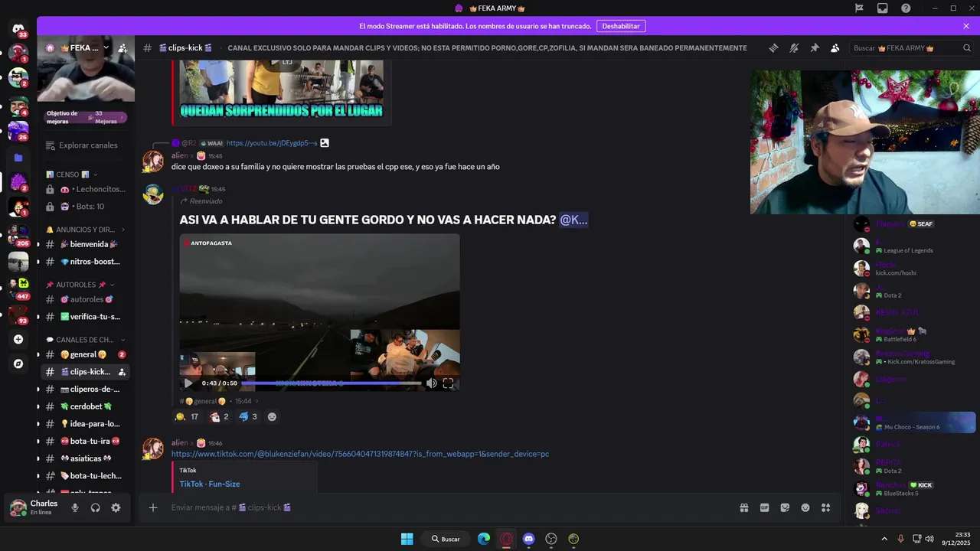Viewport: 980px width, 551px height.
Task: Open the TikTok blukenziefan video link
Action: pyautogui.click(x=360, y=454)
